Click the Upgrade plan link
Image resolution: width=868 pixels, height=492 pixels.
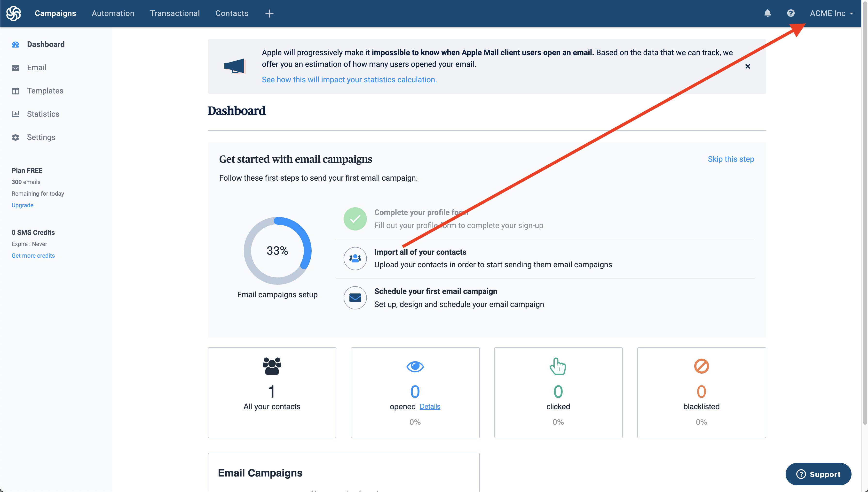click(x=22, y=205)
